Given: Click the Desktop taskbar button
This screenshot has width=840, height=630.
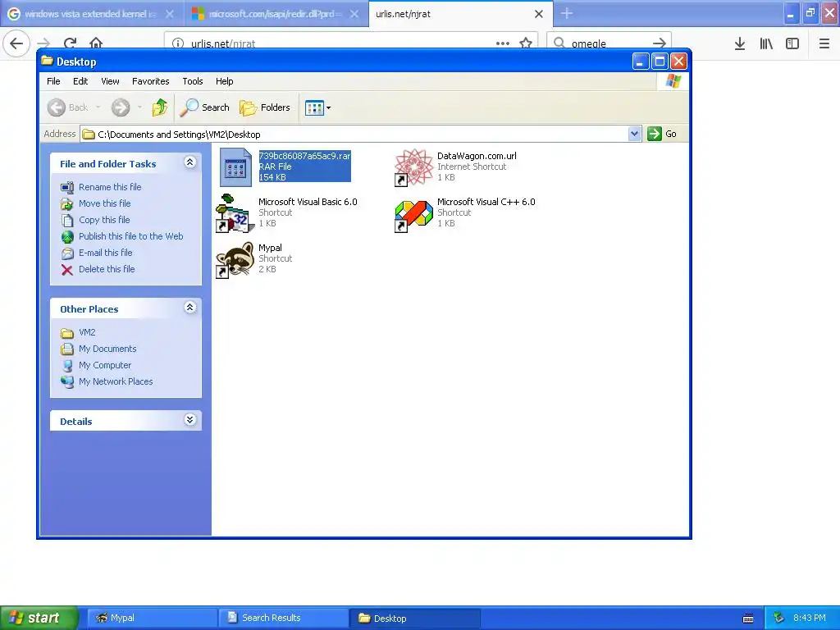Looking at the screenshot, I should [414, 619].
